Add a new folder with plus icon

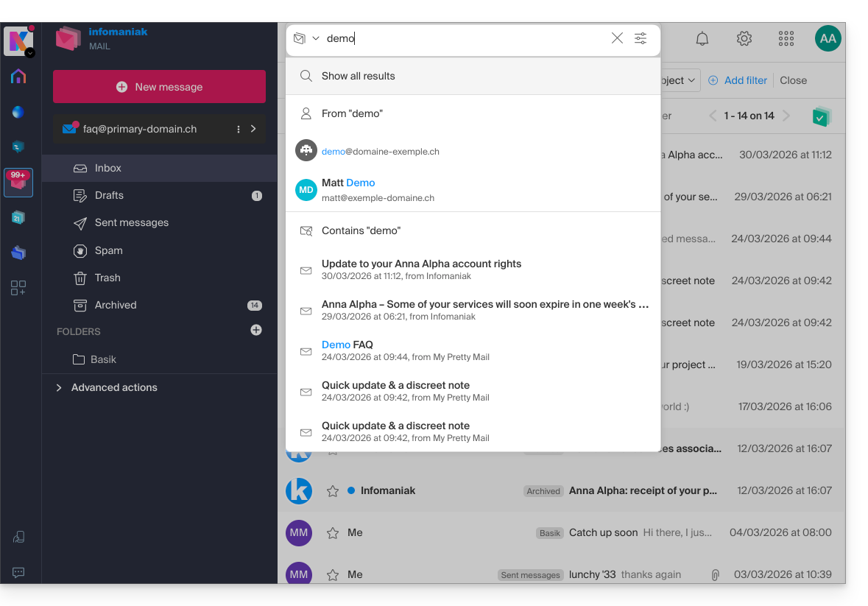pos(256,331)
